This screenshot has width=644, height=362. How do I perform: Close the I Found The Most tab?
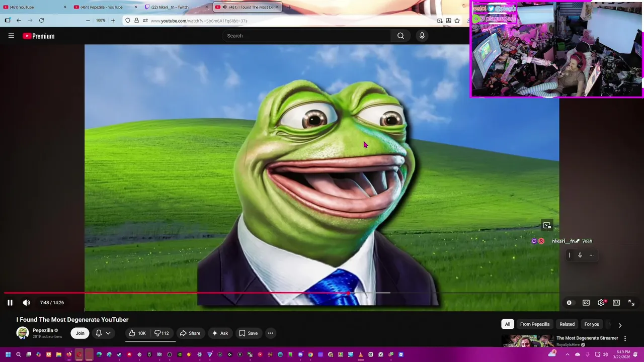pos(277,7)
